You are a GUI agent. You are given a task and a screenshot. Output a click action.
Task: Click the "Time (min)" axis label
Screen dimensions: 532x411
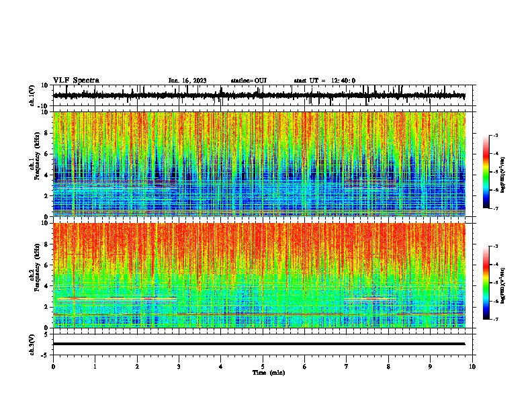[x=269, y=373]
